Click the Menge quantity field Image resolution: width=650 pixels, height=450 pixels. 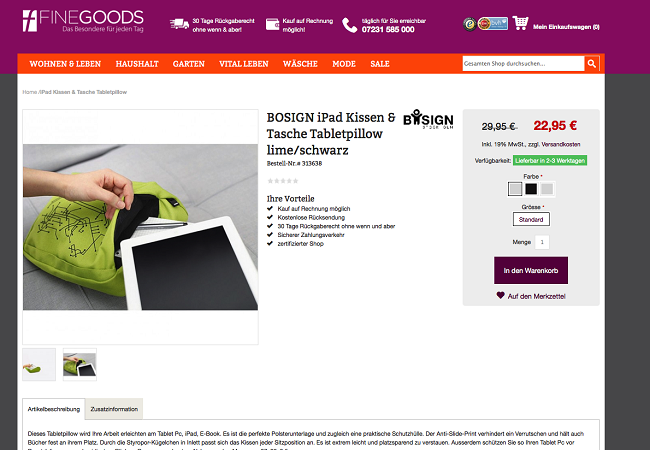point(542,242)
